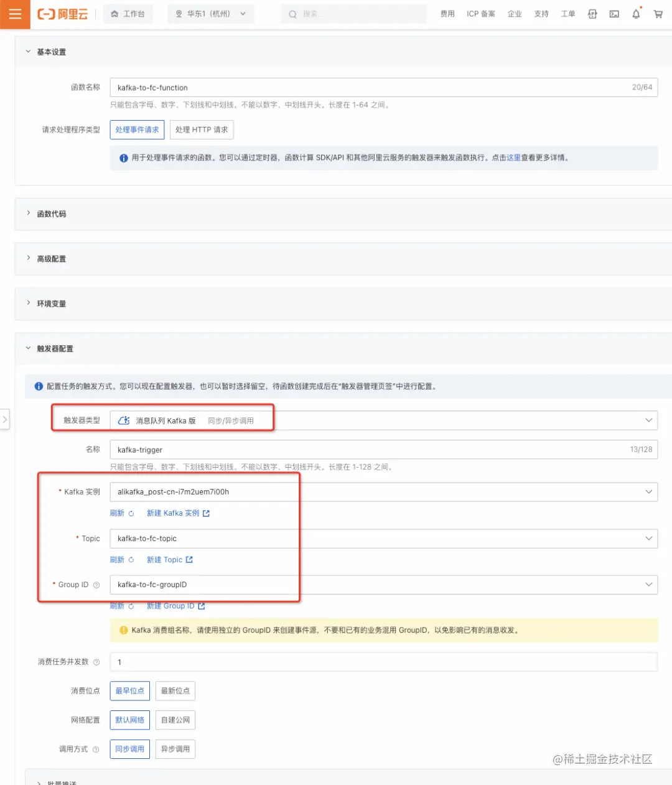Open the hamburger navigation menu
The width and height of the screenshot is (672, 785).
click(15, 14)
